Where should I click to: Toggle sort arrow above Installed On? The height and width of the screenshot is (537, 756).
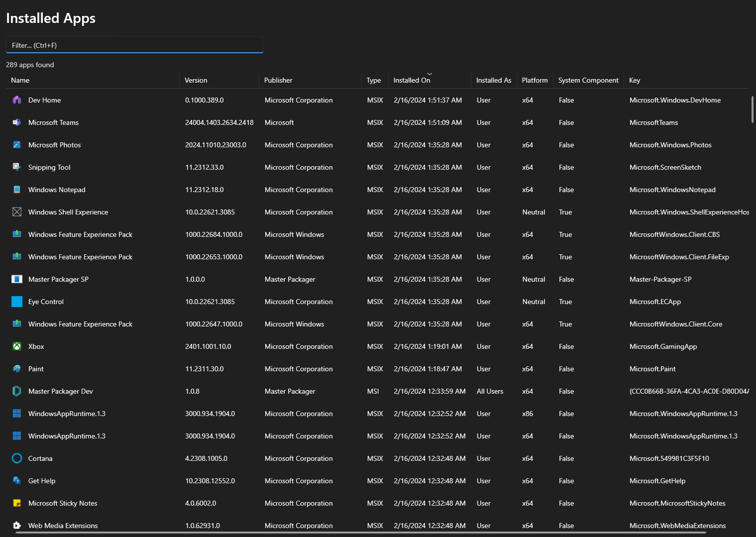pos(430,74)
